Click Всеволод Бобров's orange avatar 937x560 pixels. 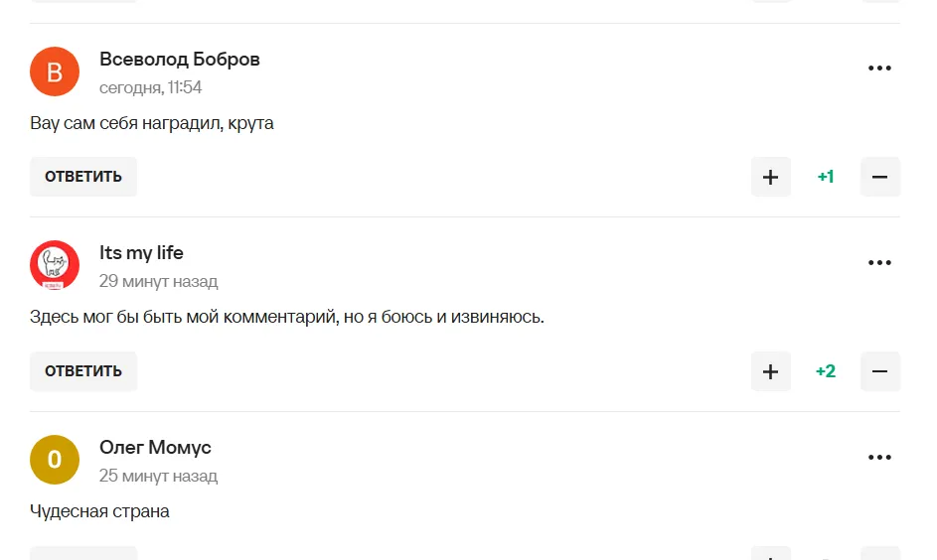point(55,71)
